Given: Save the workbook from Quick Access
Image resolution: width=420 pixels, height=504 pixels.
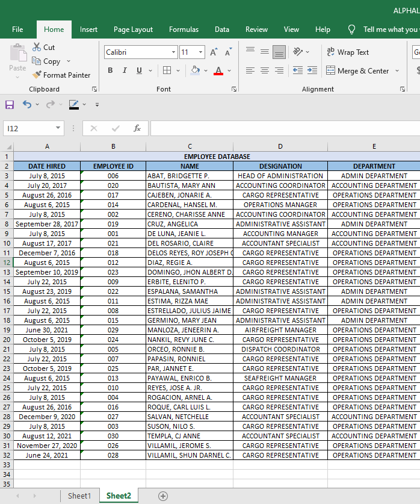Looking at the screenshot, I should tap(10, 105).
